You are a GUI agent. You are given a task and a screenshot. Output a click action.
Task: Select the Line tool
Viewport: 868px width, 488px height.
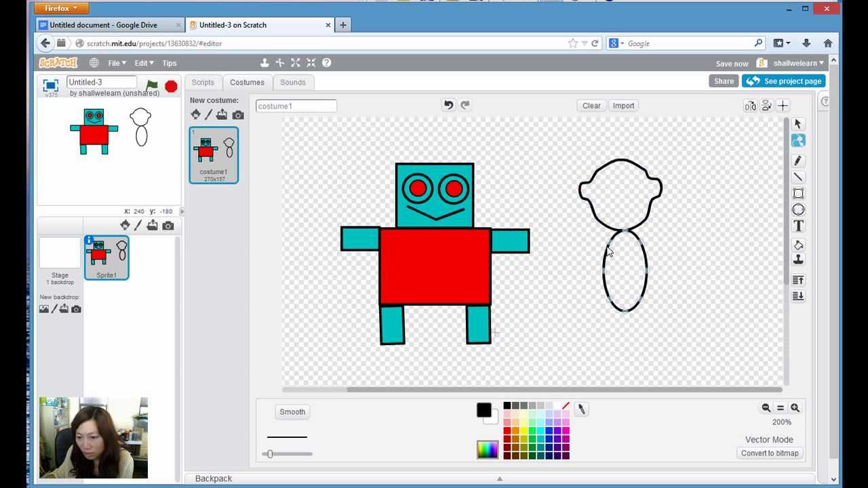[x=798, y=177]
